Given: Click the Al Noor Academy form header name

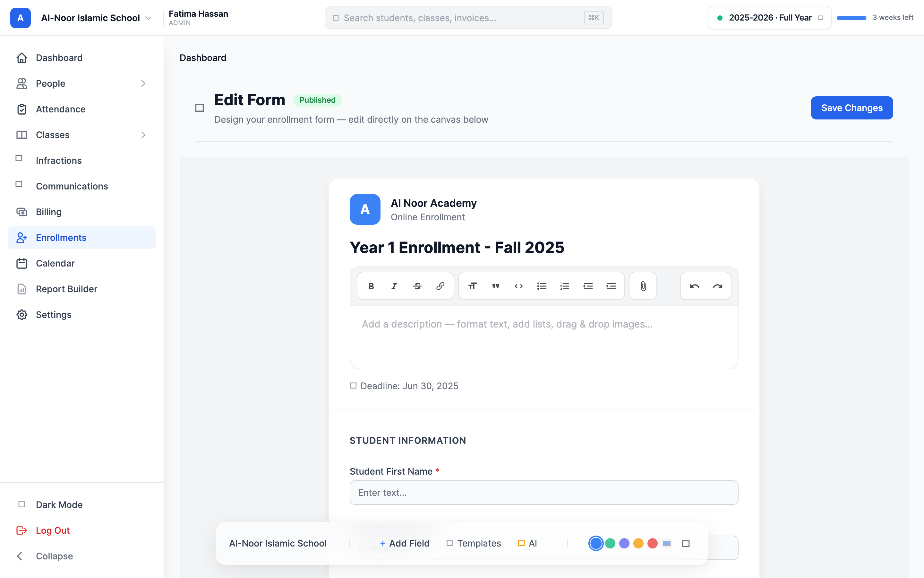Looking at the screenshot, I should (x=433, y=203).
